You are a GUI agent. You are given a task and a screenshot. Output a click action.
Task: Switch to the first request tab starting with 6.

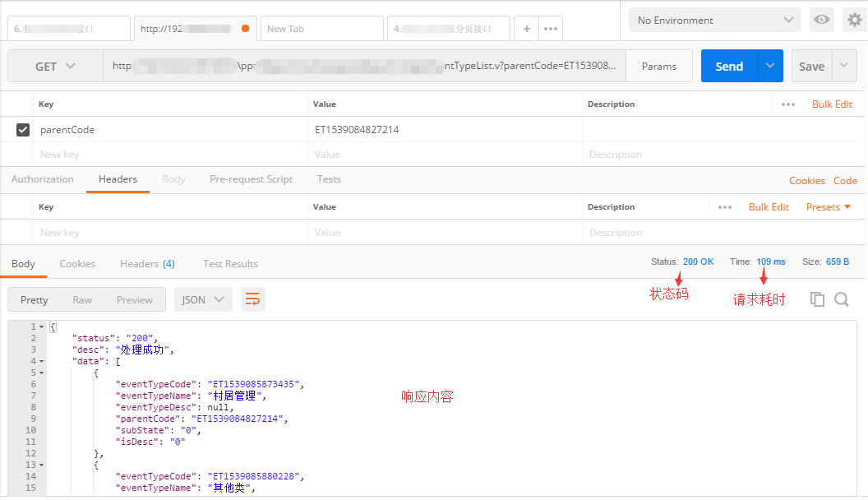click(x=69, y=29)
